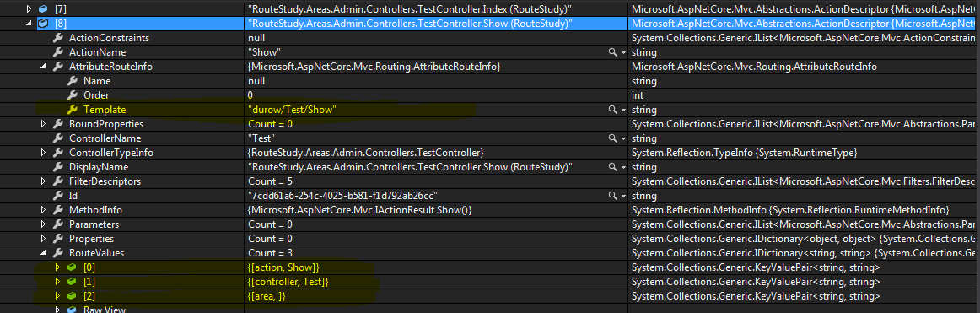Screen dimensions: 980x313
Task: Collapse the RouteValues node
Action: pos(43,254)
